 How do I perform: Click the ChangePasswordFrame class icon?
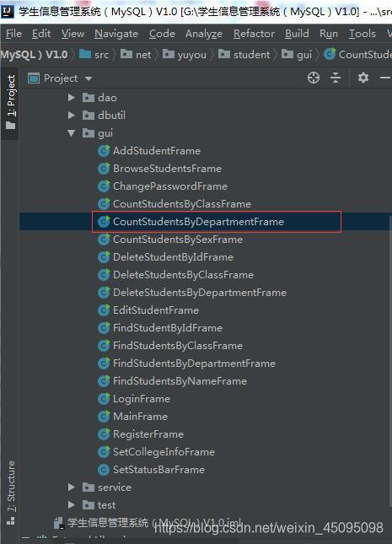coord(104,186)
